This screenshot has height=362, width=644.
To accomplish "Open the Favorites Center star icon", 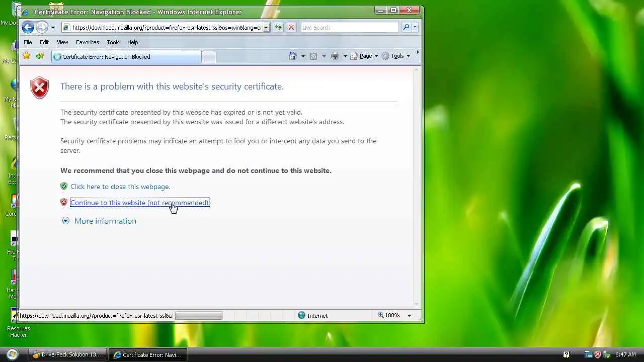I will click(27, 56).
